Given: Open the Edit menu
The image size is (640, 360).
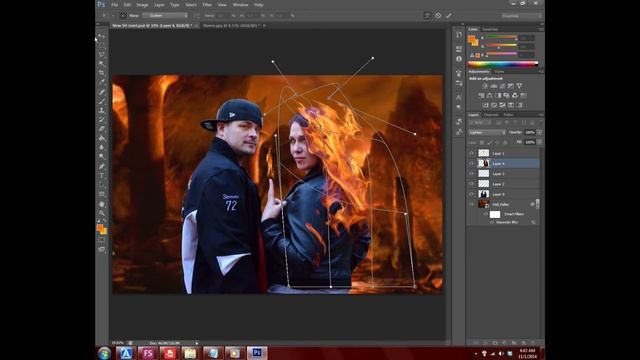Looking at the screenshot, I should [127, 4].
